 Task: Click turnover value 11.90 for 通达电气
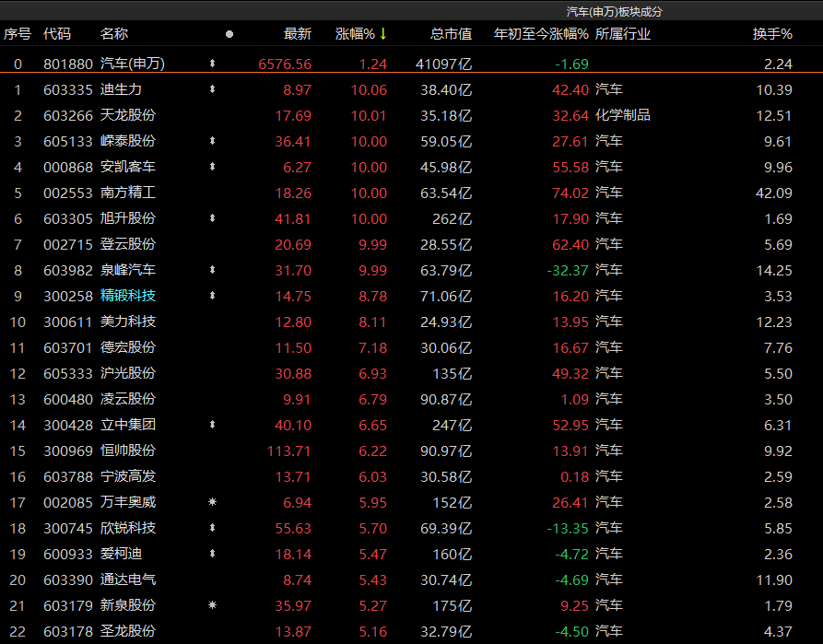tap(773, 580)
